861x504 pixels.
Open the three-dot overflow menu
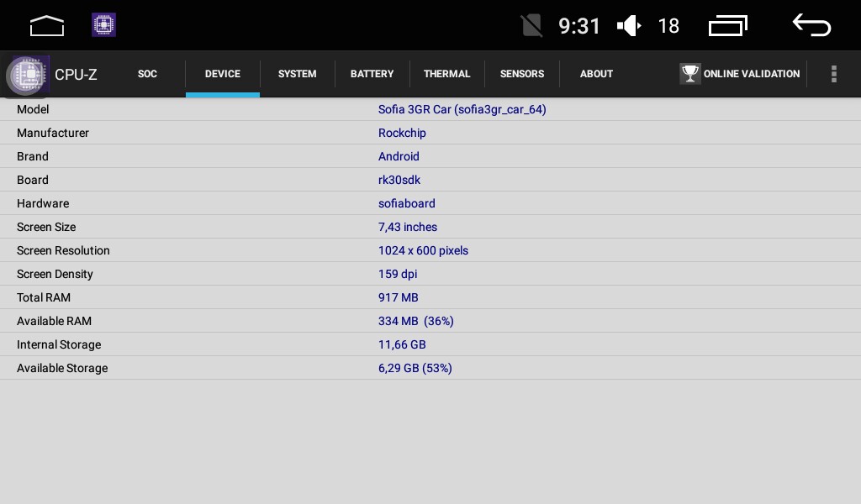(x=833, y=74)
